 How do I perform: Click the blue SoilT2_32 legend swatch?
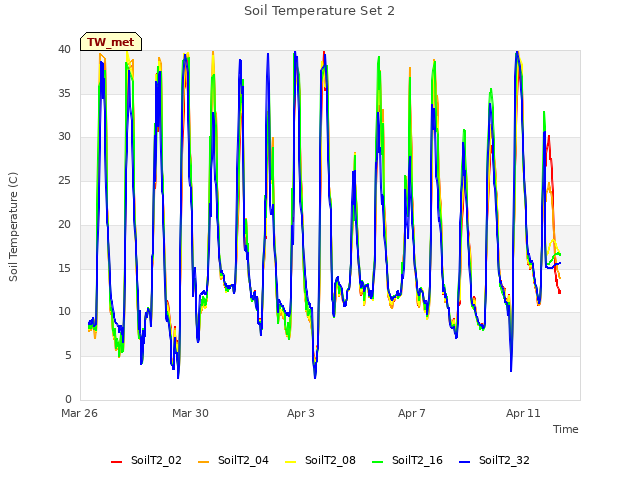tap(464, 462)
